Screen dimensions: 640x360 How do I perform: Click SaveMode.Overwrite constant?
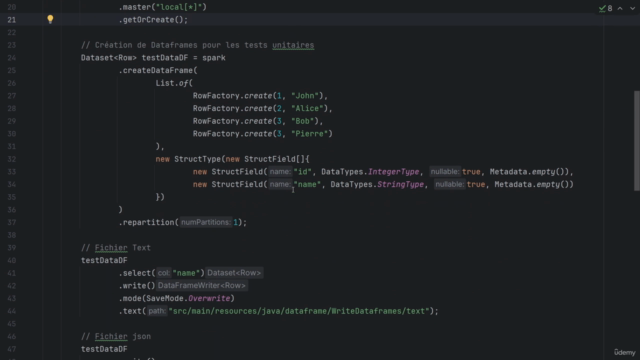(x=188, y=298)
